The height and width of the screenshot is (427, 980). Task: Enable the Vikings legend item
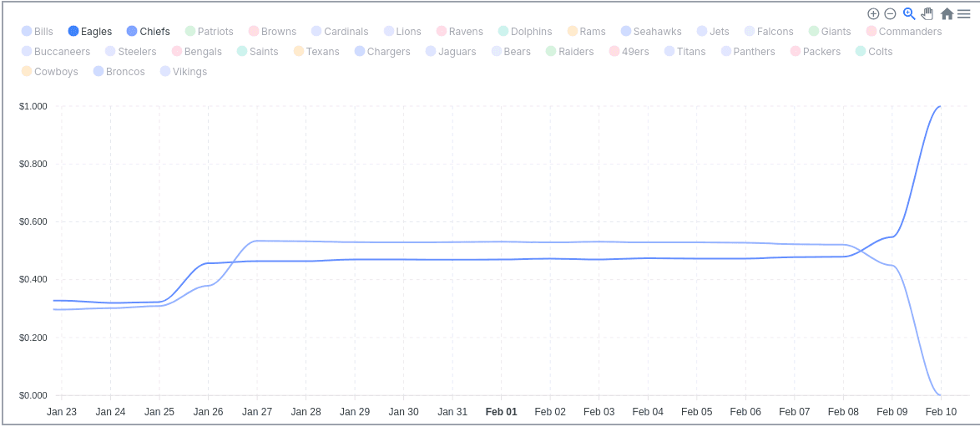pos(184,71)
